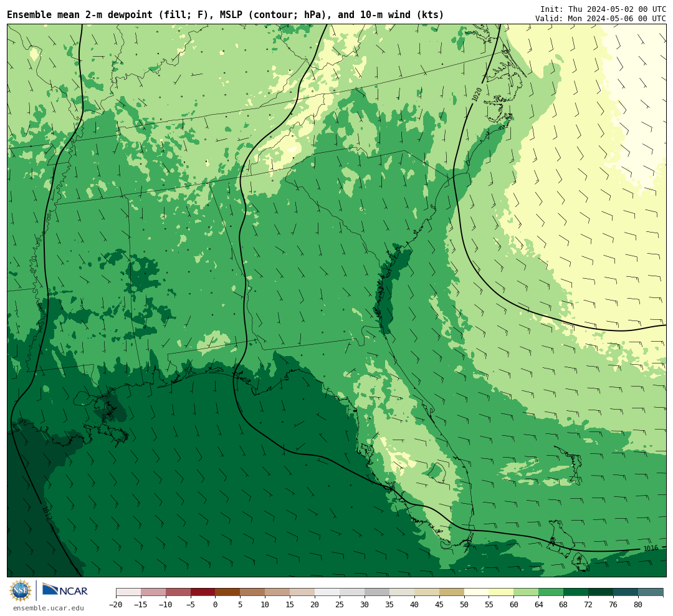Open the ensemble.ucar.edu link text
Screen dimensions: 673x616
49,608
